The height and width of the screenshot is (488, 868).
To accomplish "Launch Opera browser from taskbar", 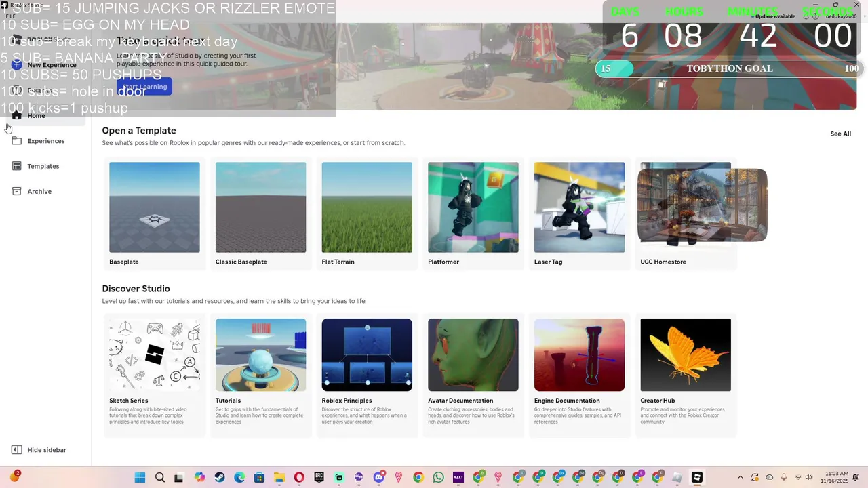I will [299, 478].
